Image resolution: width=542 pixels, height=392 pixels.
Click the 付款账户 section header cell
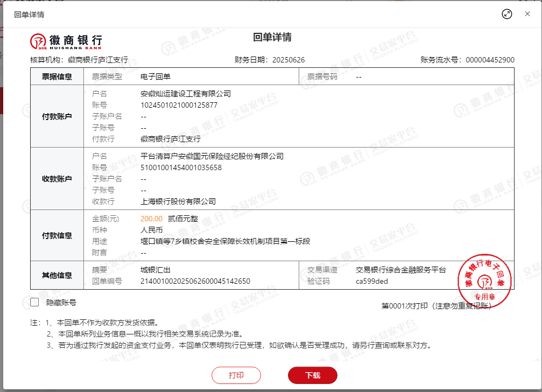pos(57,116)
